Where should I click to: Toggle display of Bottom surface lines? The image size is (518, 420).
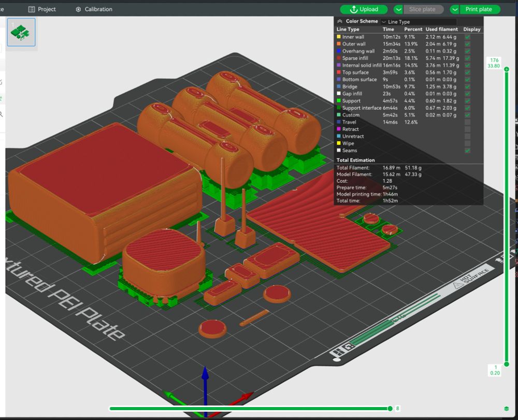467,80
